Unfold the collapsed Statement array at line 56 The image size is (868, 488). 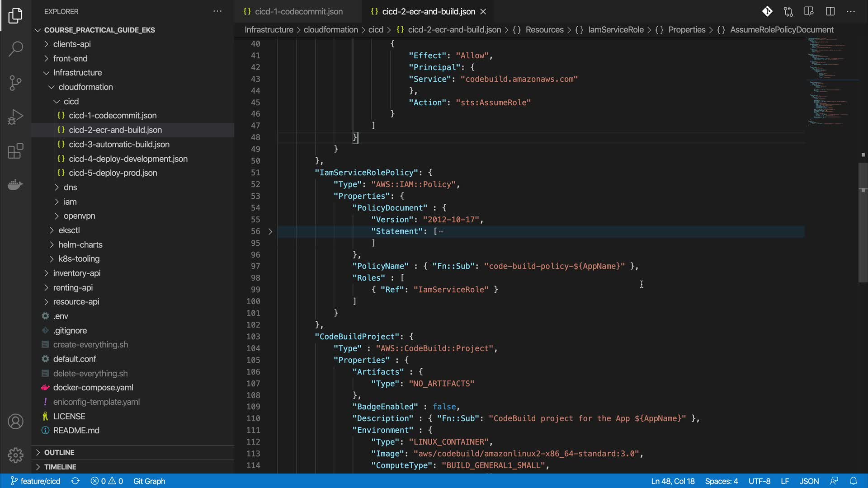[270, 231]
